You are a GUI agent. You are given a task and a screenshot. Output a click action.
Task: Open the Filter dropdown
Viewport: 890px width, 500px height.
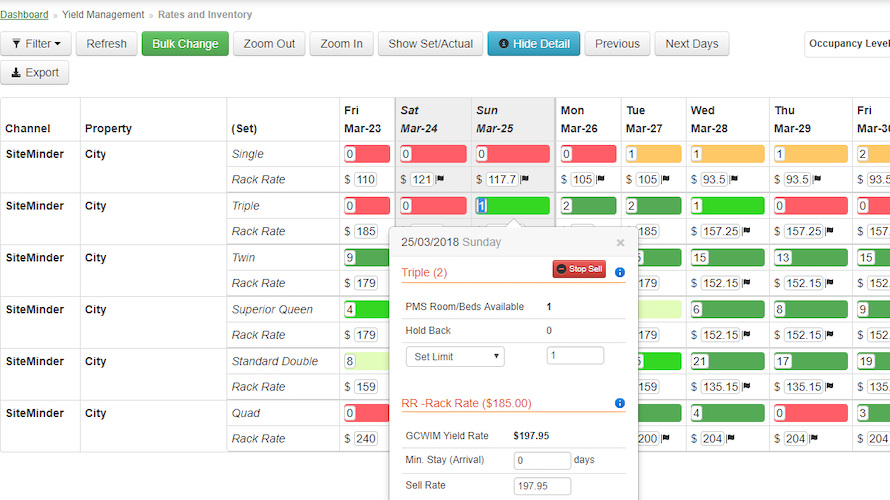(36, 44)
